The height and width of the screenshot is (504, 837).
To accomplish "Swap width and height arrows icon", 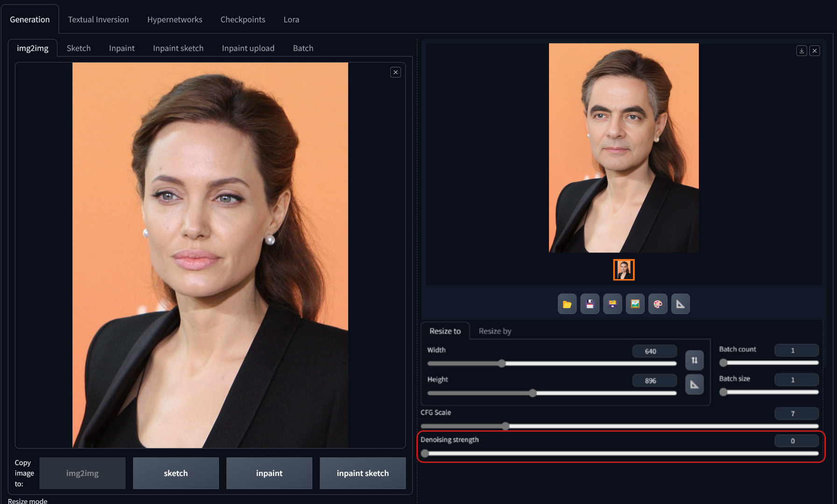I will tap(695, 360).
